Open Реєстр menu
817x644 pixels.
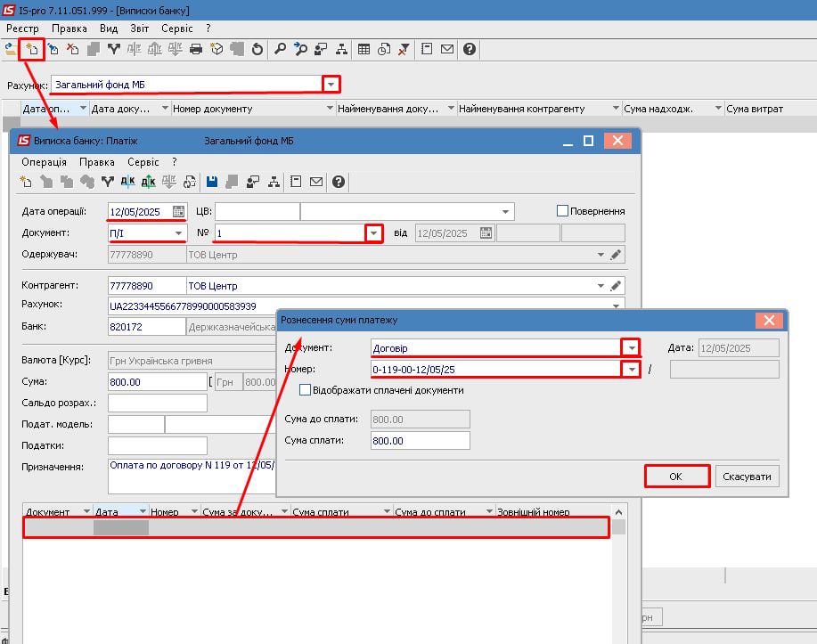22,29
